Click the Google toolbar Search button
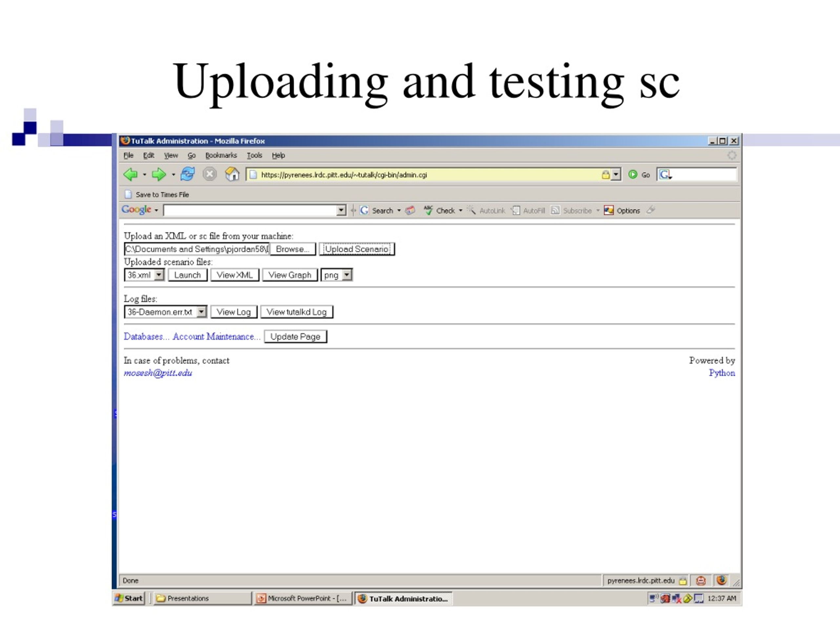840x630 pixels. (x=376, y=210)
